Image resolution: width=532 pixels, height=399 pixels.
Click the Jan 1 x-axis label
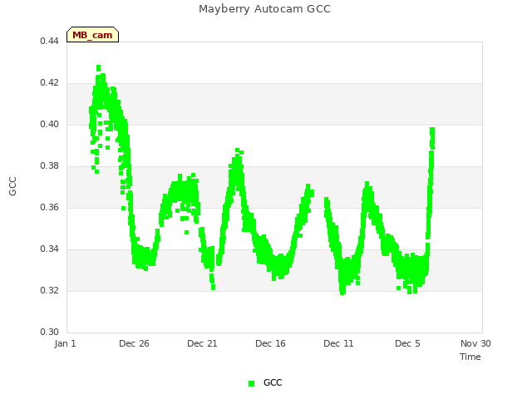(65, 343)
